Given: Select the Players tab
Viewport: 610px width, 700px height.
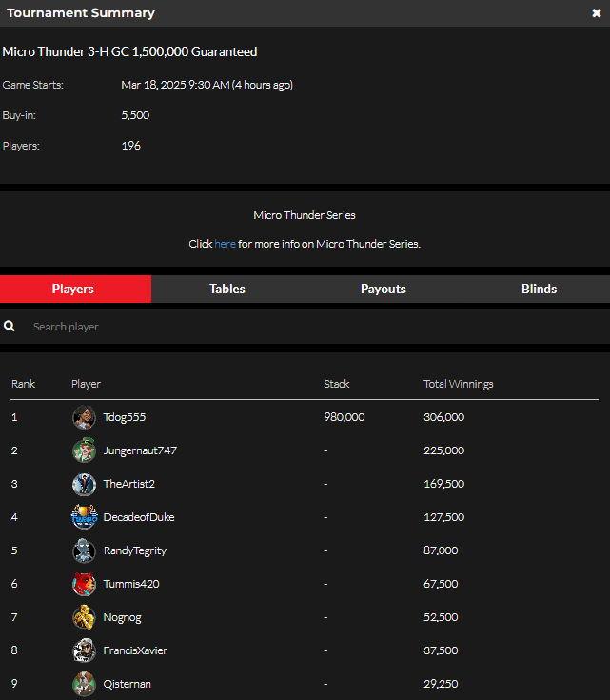Looking at the screenshot, I should (75, 289).
